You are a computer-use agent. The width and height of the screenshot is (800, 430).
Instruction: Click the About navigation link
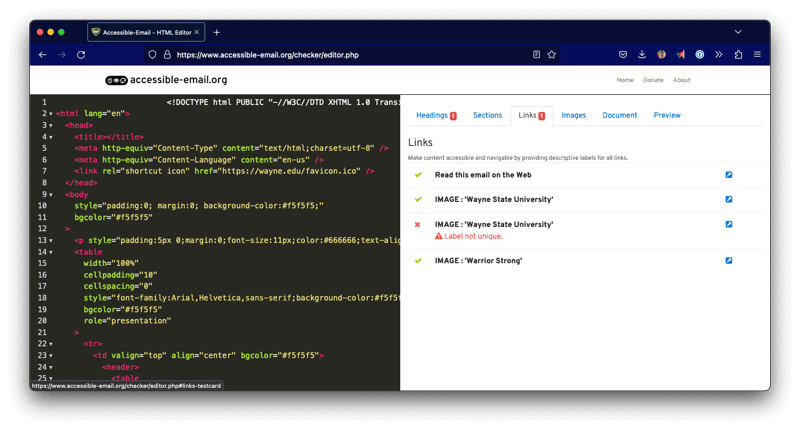(681, 80)
